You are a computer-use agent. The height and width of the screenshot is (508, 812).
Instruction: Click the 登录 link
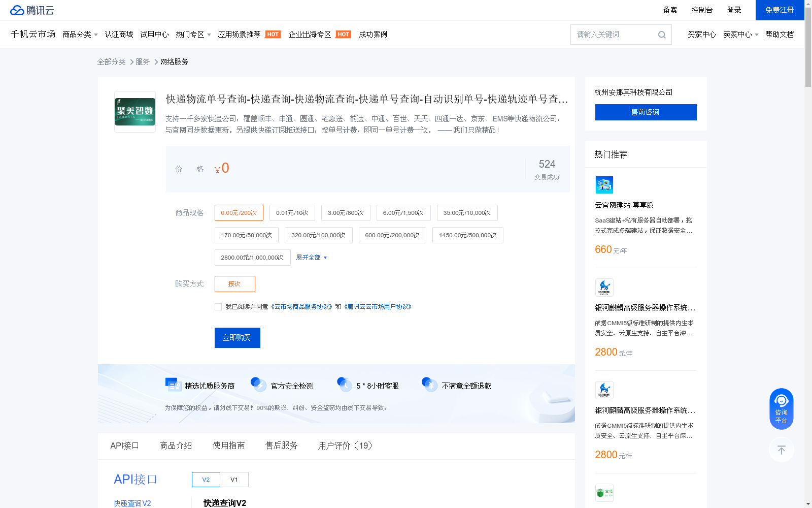(x=734, y=10)
